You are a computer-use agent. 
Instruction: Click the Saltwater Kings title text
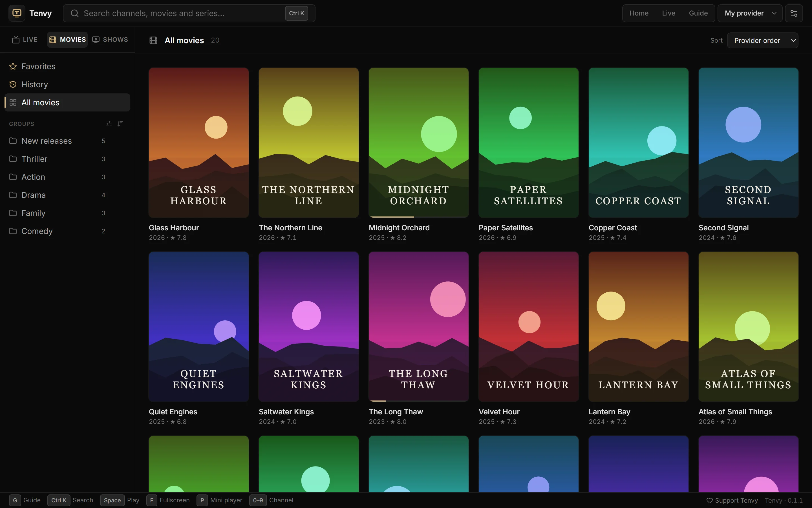pyautogui.click(x=286, y=411)
